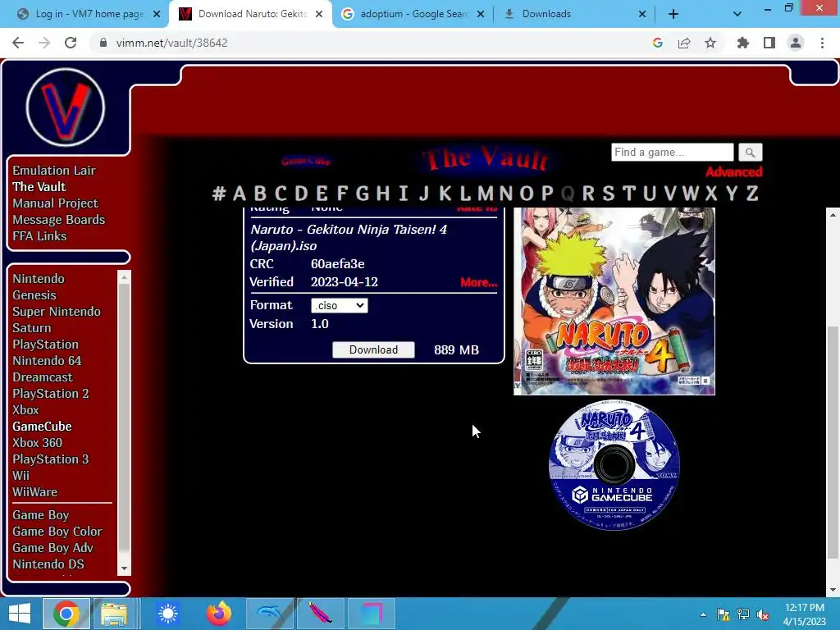Click the Download button
The width and height of the screenshot is (840, 630).
(x=373, y=349)
